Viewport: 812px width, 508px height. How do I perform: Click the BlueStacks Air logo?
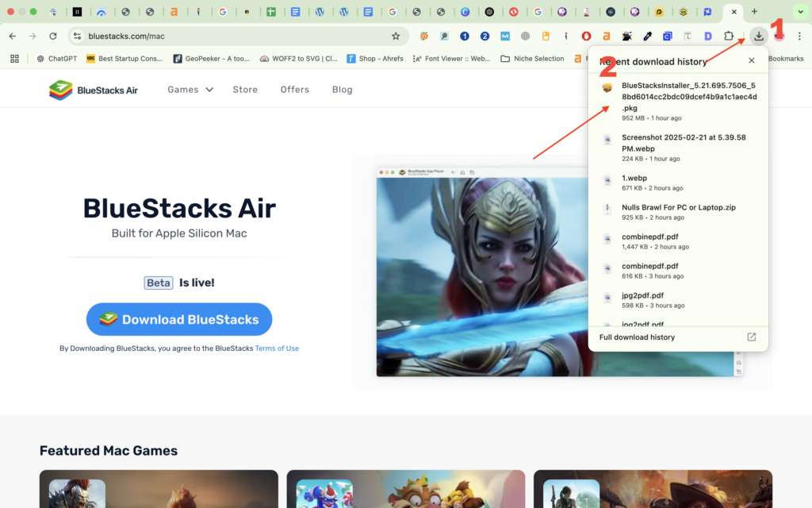[94, 90]
